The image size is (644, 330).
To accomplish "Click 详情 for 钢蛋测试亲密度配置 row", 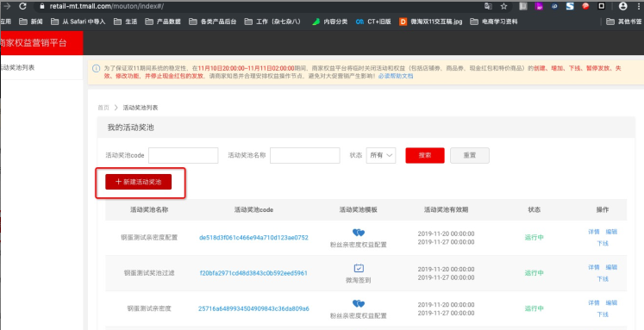I will pyautogui.click(x=594, y=232).
